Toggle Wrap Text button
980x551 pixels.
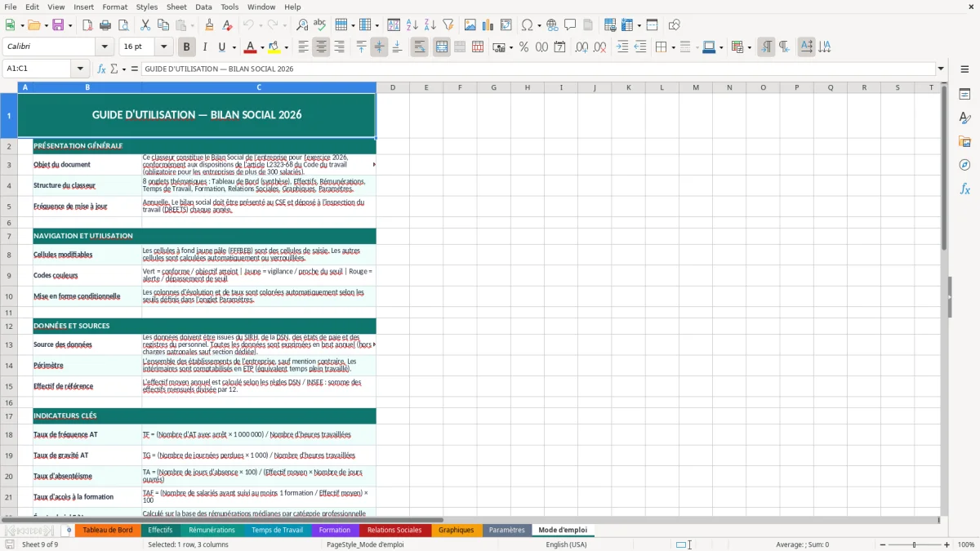click(420, 47)
